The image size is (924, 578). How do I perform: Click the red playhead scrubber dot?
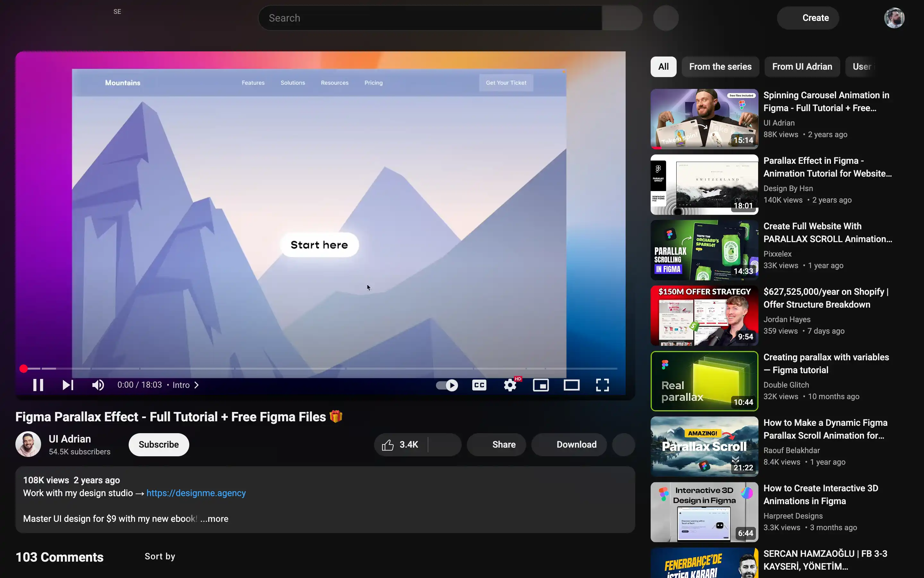pos(24,369)
